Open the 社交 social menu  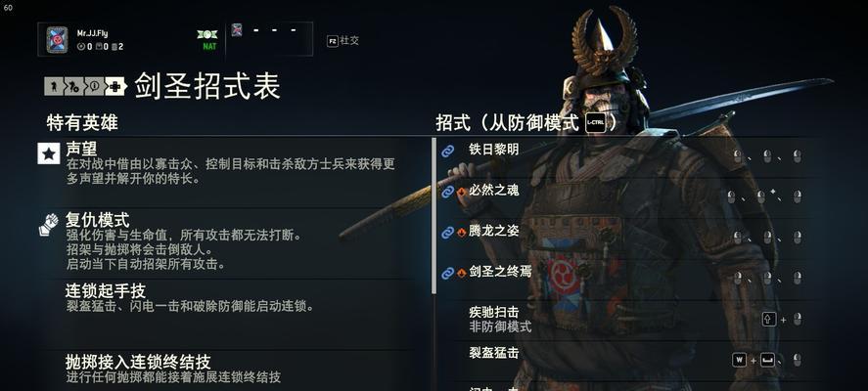point(343,40)
